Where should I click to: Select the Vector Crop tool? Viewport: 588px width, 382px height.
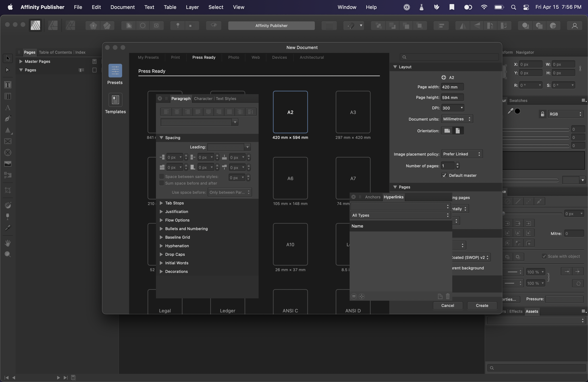8,190
